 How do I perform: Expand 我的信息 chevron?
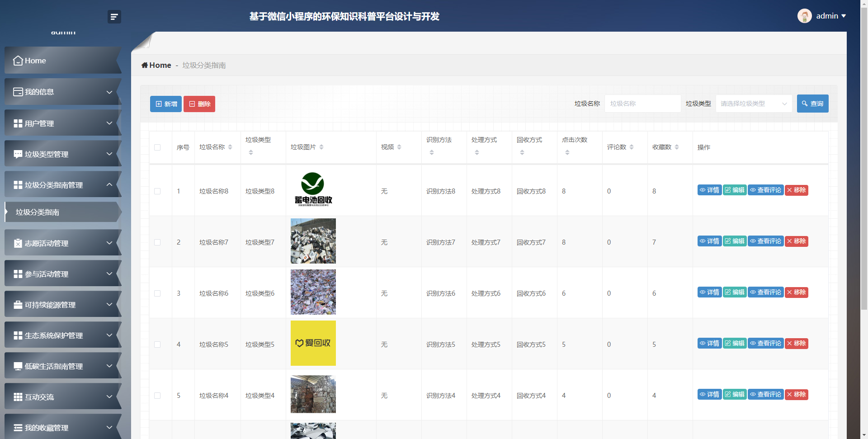[x=109, y=92]
